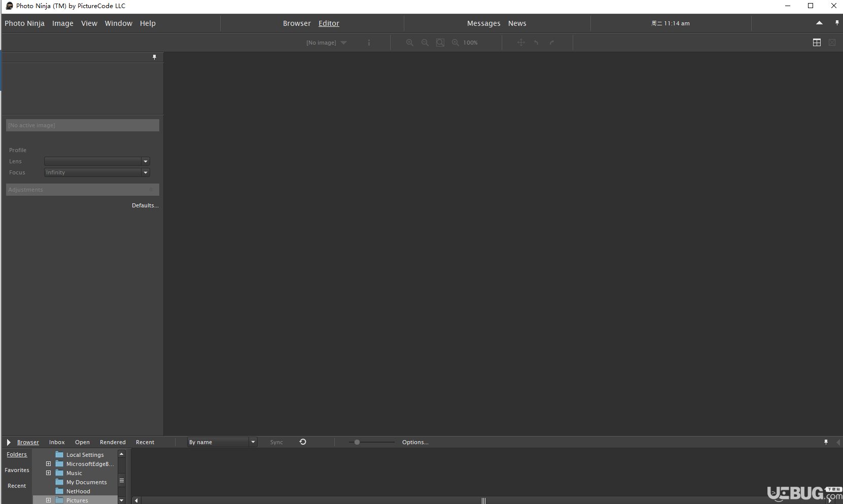Open the By name sort dropdown

pyautogui.click(x=253, y=442)
